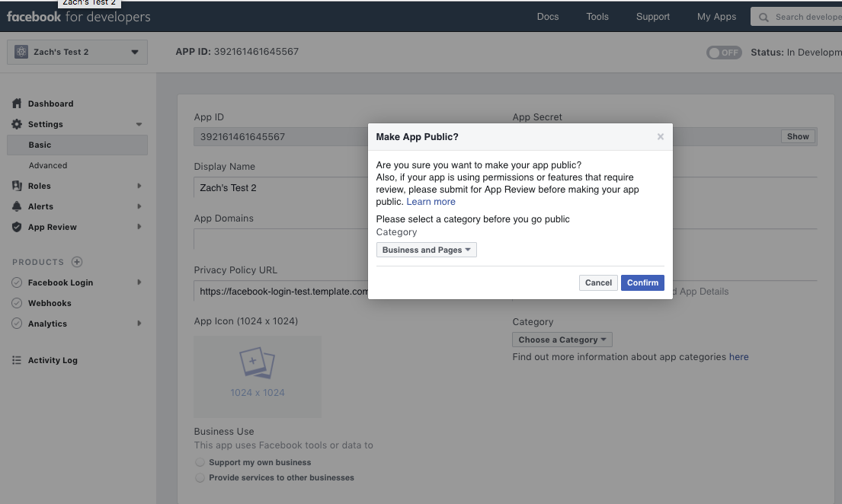Open the Tools menu
842x504 pixels.
pos(597,17)
